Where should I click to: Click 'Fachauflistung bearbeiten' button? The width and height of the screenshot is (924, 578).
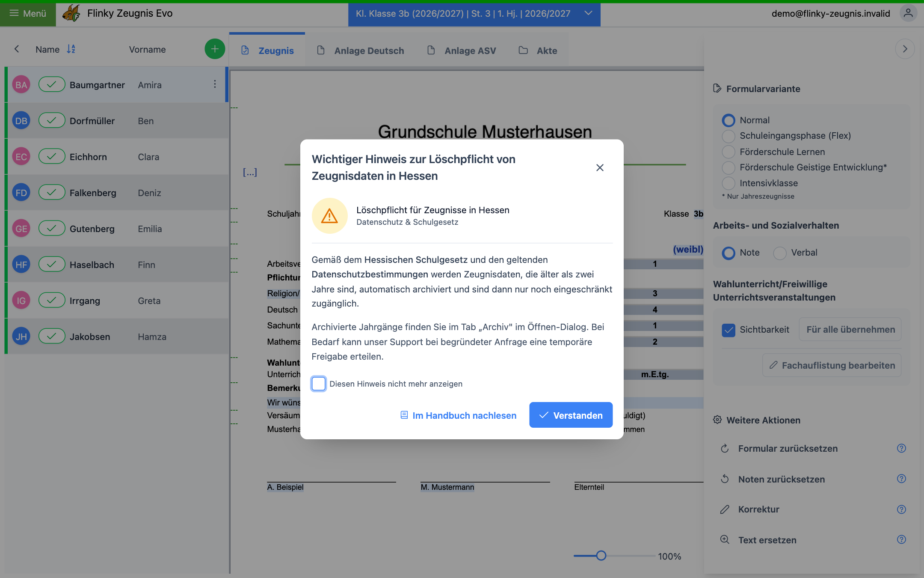tap(832, 365)
